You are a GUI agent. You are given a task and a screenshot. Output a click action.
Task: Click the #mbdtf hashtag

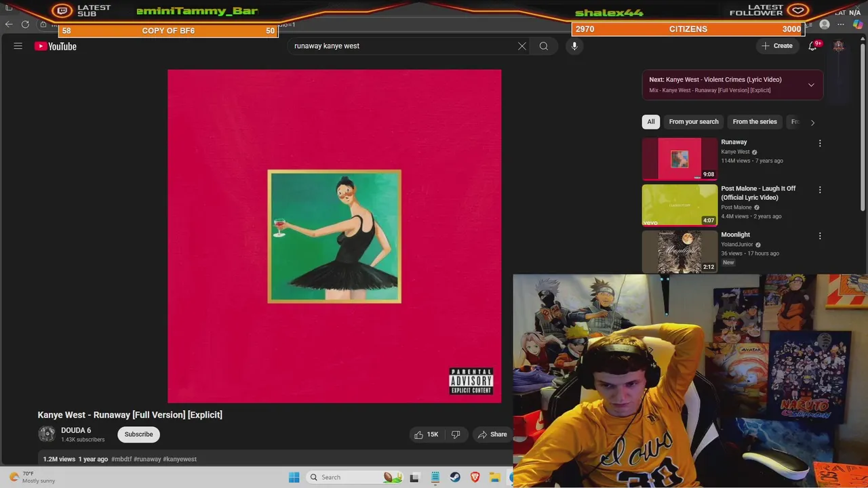point(121,459)
